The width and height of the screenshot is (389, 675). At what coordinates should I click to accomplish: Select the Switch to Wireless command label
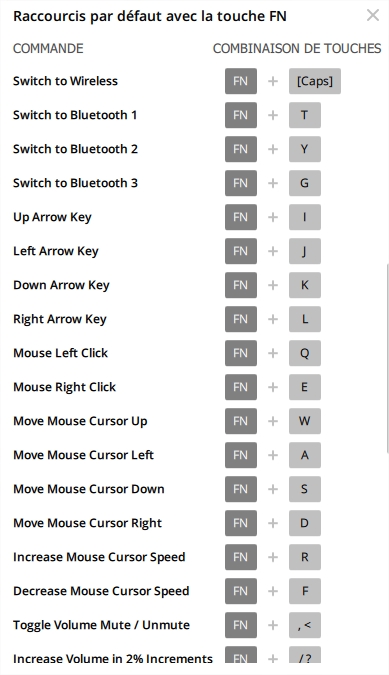tap(65, 81)
